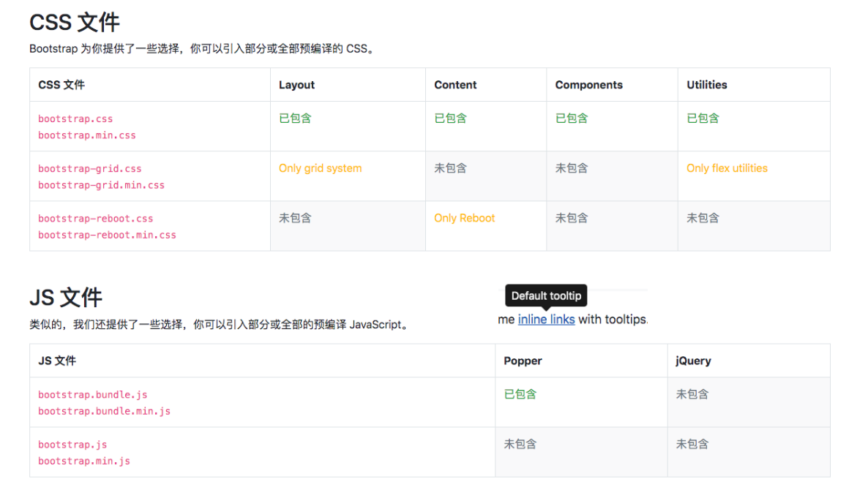
Task: Click "已包含" under Popper in bootstrap.bundle.js row
Action: point(520,393)
